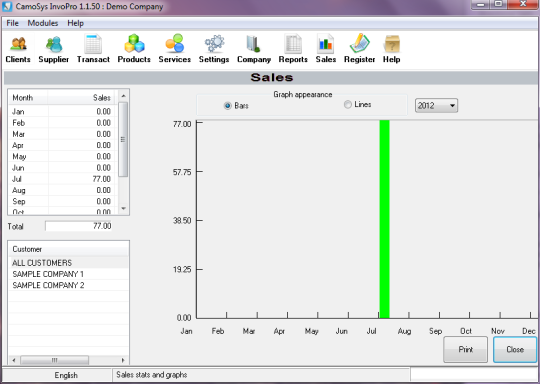Open the Modules menu
Viewport: 540px width, 384px height.
pyautogui.click(x=43, y=23)
